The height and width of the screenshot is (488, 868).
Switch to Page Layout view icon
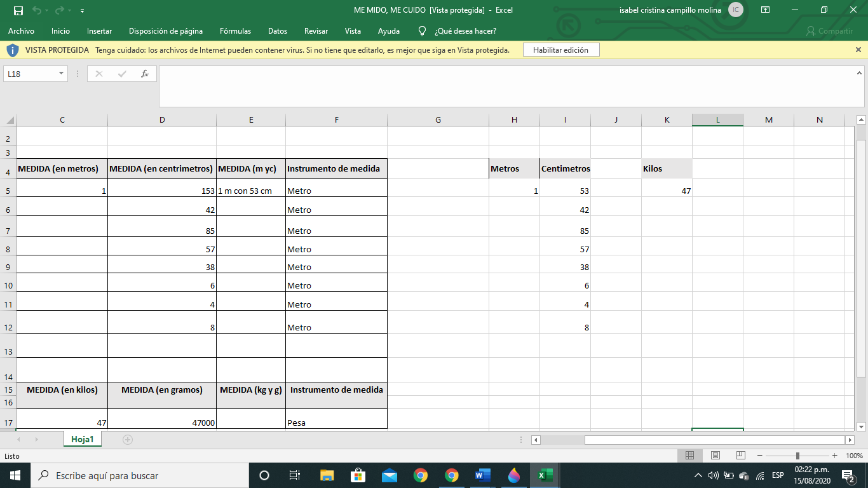[715, 456]
